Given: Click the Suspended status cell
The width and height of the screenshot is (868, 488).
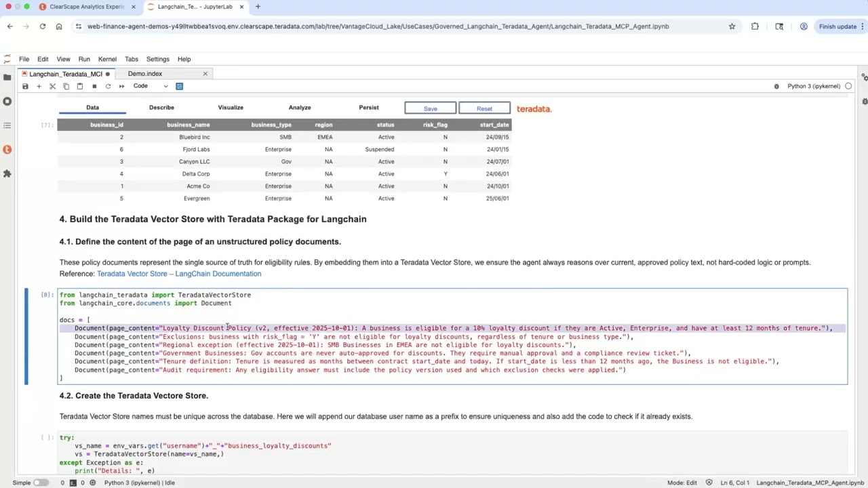Looking at the screenshot, I should (380, 149).
